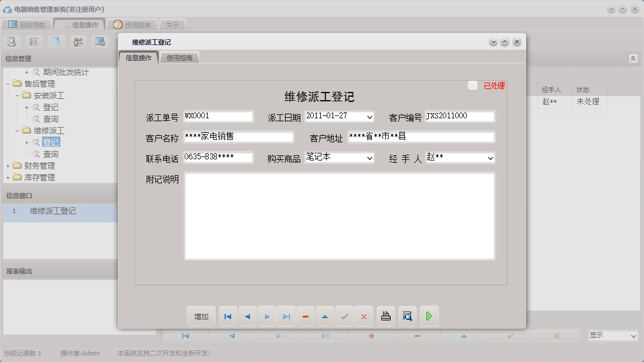Viewport: 644px width, 362px height.
Task: Delete record using the red minus icon
Action: 305,316
